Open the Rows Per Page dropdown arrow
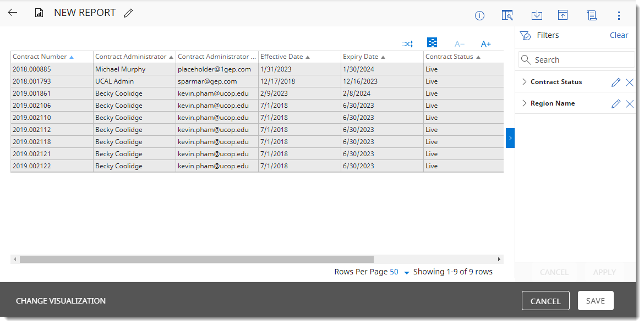Viewport: 644px width, 325px height. click(x=407, y=272)
